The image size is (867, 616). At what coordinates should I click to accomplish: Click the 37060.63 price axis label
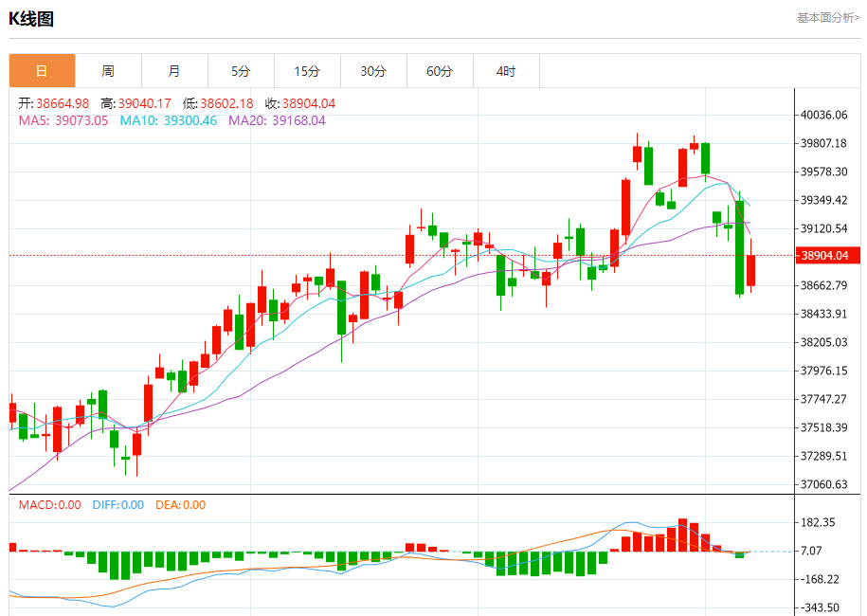coord(823,484)
